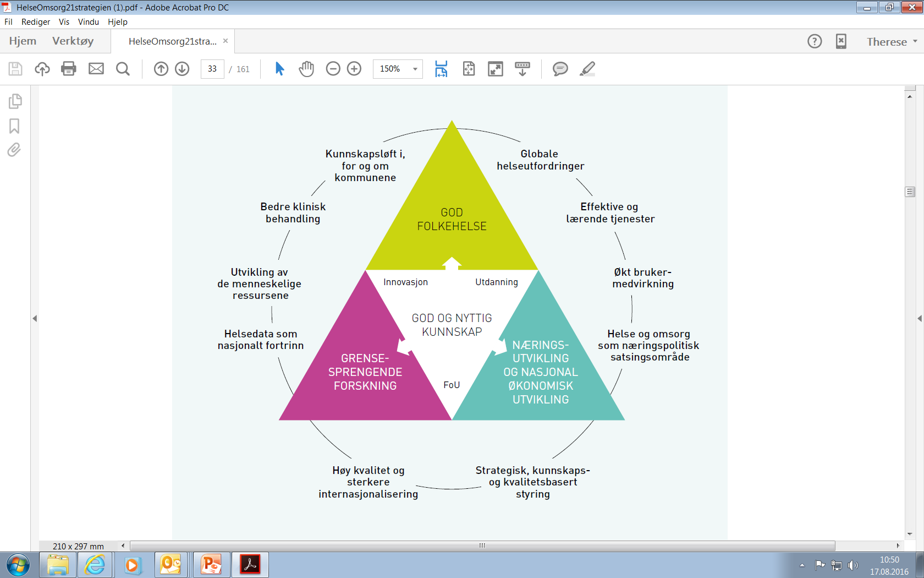Zoom out with minus icon
Image resolution: width=924 pixels, height=578 pixels.
[x=333, y=69]
